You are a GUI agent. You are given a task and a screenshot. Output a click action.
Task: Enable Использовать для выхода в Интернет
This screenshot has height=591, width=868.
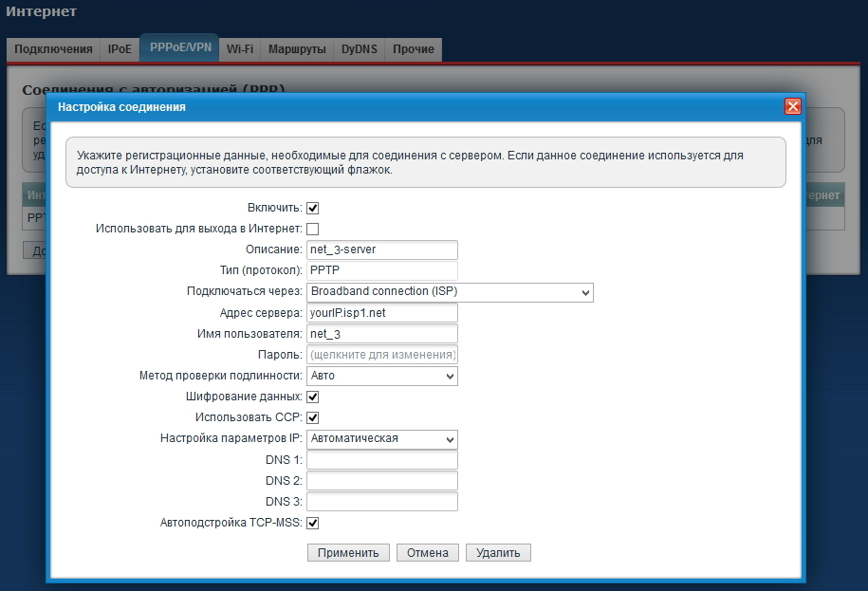click(312, 229)
